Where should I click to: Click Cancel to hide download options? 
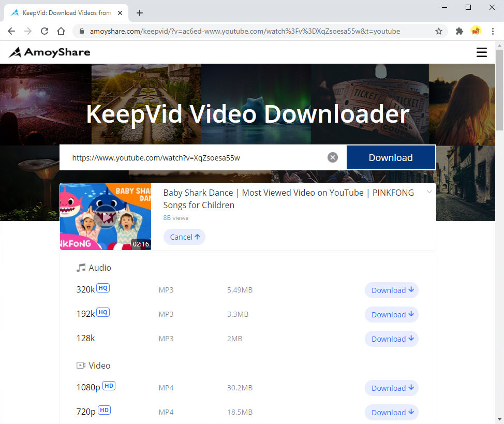[x=185, y=237]
